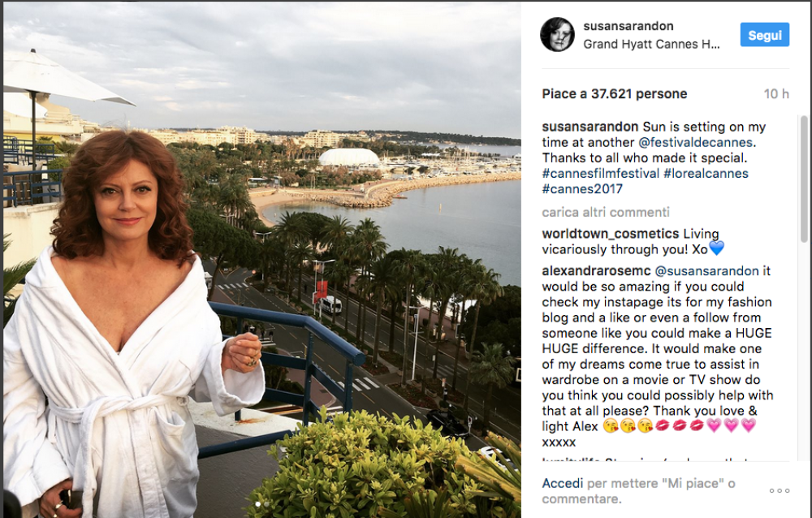Visit alexandrarosemc commenter profile

point(594,271)
